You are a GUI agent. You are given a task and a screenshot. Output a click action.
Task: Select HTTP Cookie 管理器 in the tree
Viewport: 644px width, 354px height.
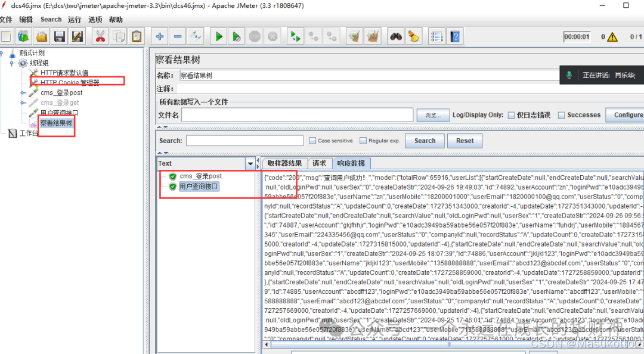[x=70, y=83]
